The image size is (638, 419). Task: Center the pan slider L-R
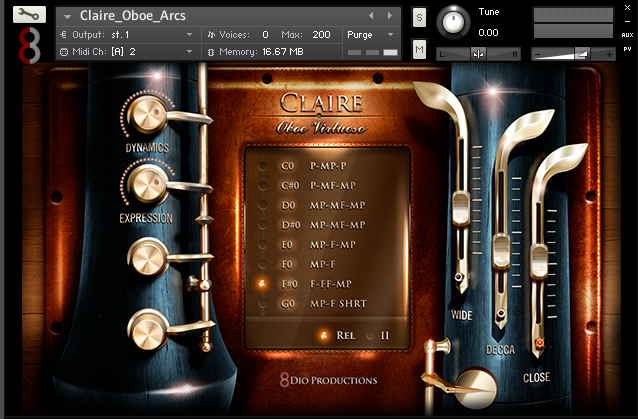pos(479,54)
